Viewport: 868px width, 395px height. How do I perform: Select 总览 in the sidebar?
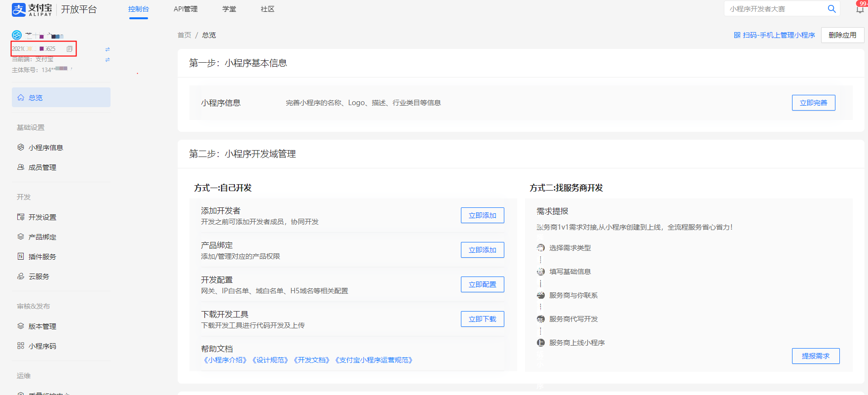pyautogui.click(x=61, y=97)
